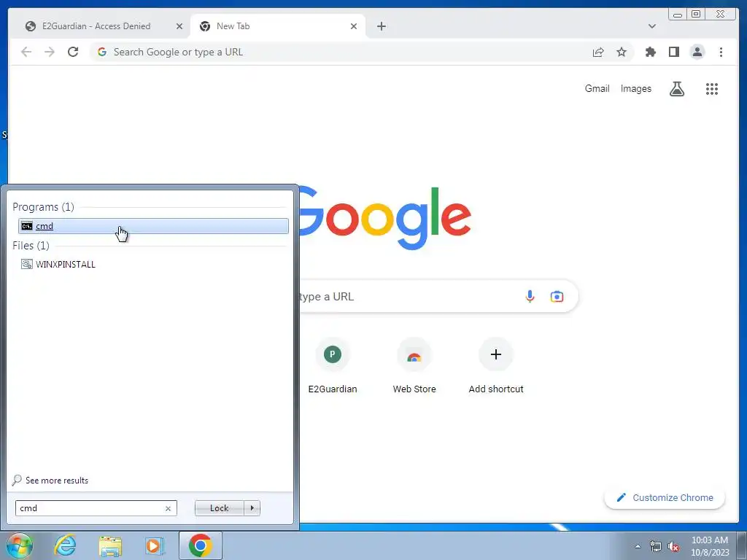Click the muted volume tray icon
This screenshot has width=747, height=560.
(x=673, y=547)
